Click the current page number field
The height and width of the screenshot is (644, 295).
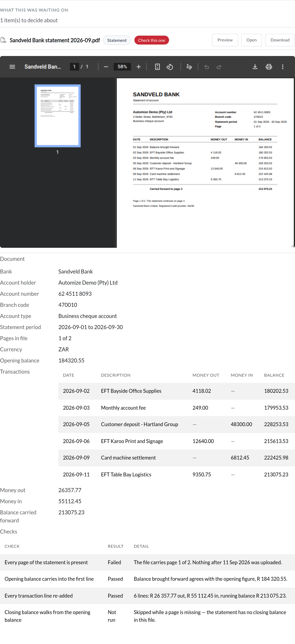tap(74, 67)
